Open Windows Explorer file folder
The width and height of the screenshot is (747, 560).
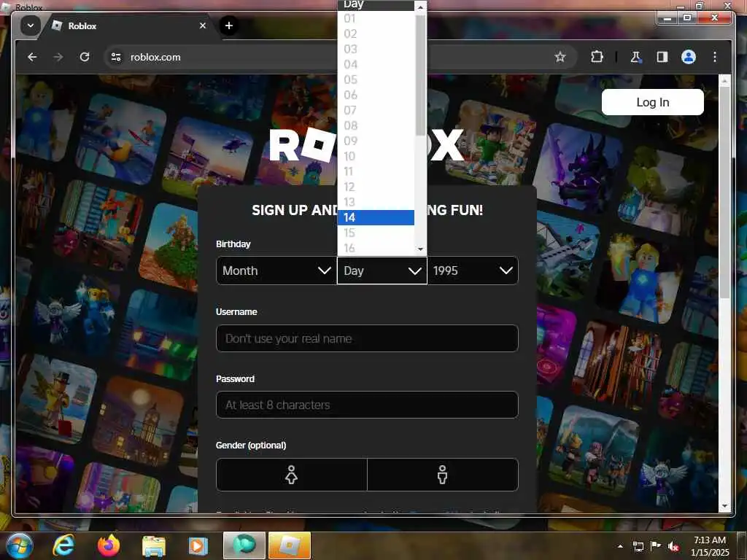154,545
